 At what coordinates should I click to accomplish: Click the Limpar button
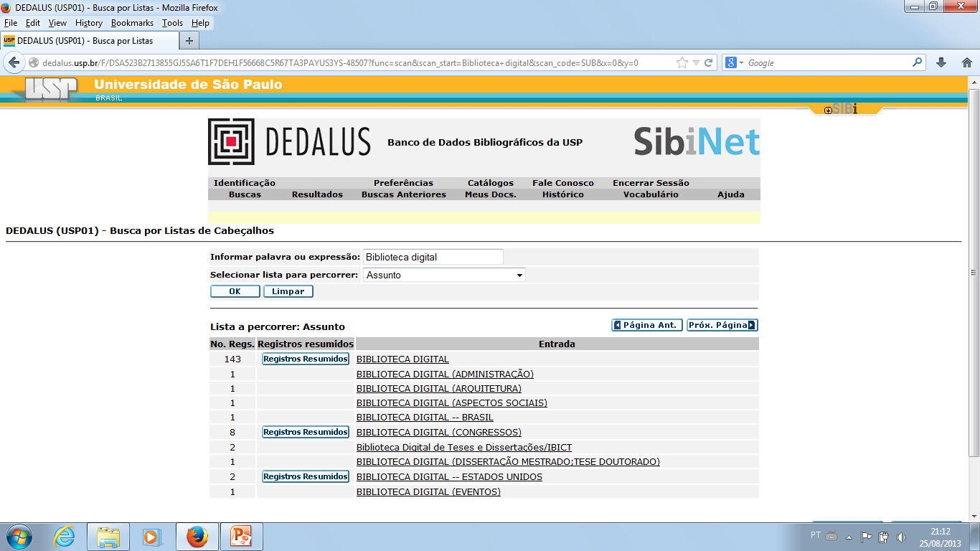click(288, 292)
